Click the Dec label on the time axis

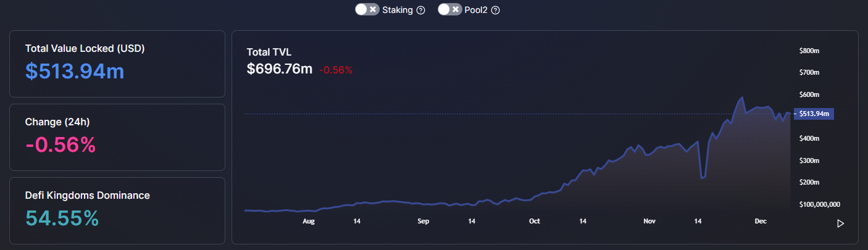pos(759,221)
